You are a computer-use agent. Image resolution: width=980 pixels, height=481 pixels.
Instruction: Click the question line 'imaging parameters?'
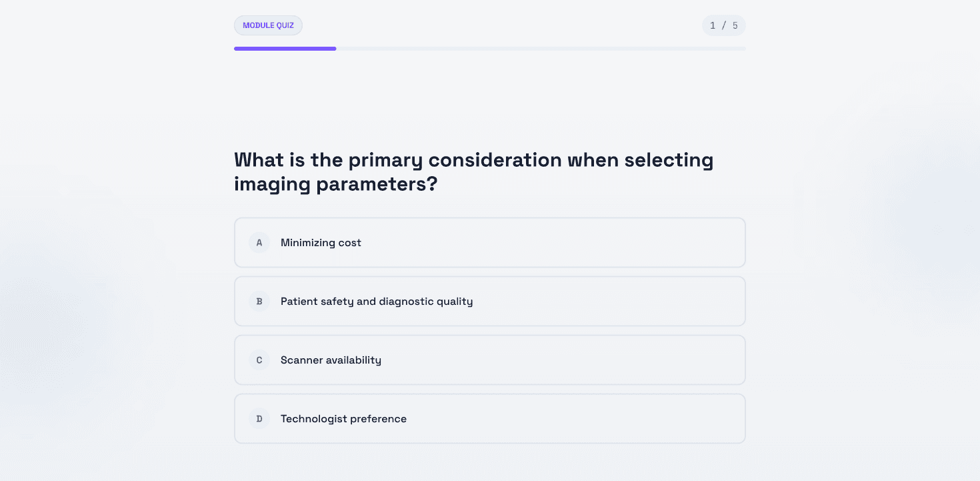point(335,184)
